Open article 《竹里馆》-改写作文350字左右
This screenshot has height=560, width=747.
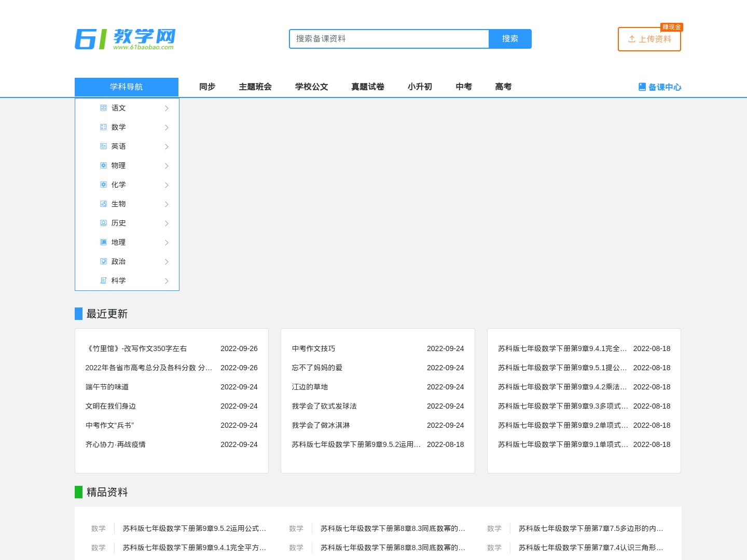click(136, 348)
